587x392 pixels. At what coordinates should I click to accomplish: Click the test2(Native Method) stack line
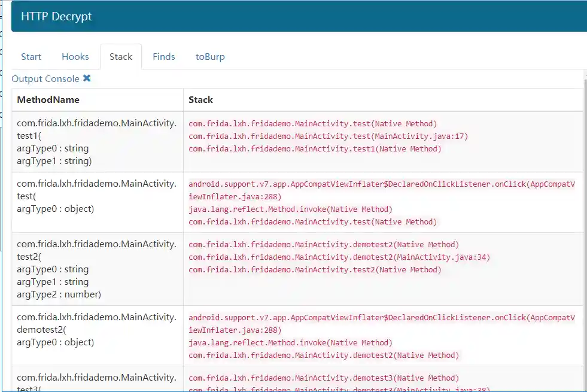pyautogui.click(x=315, y=270)
